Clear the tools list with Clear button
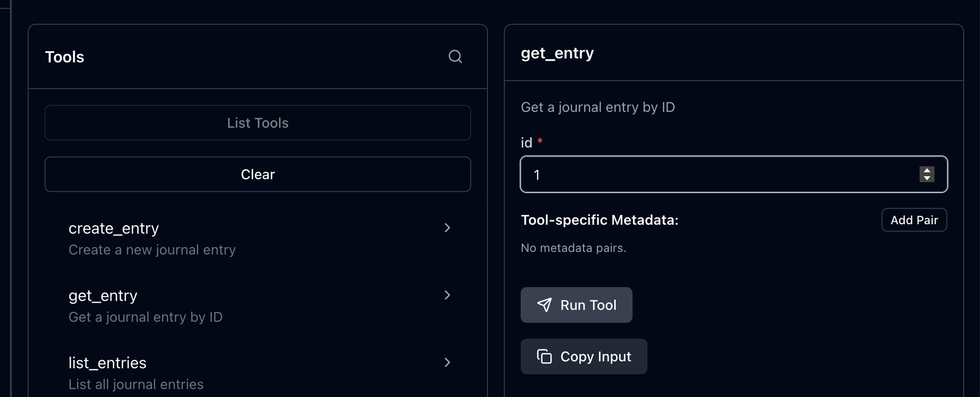 tap(257, 174)
